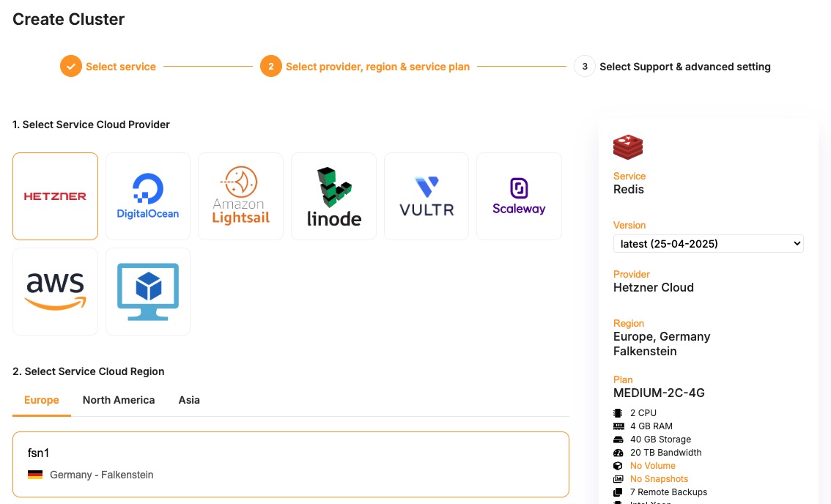Click the Redis service icon
831x504 pixels.
pos(627,147)
